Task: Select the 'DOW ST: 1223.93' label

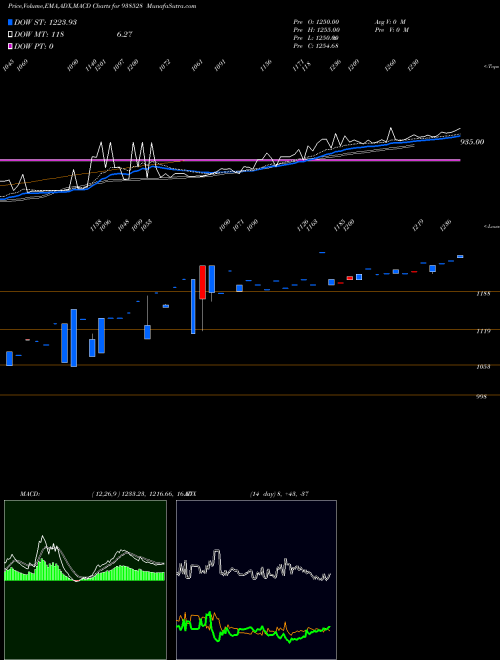Action: click(45, 23)
